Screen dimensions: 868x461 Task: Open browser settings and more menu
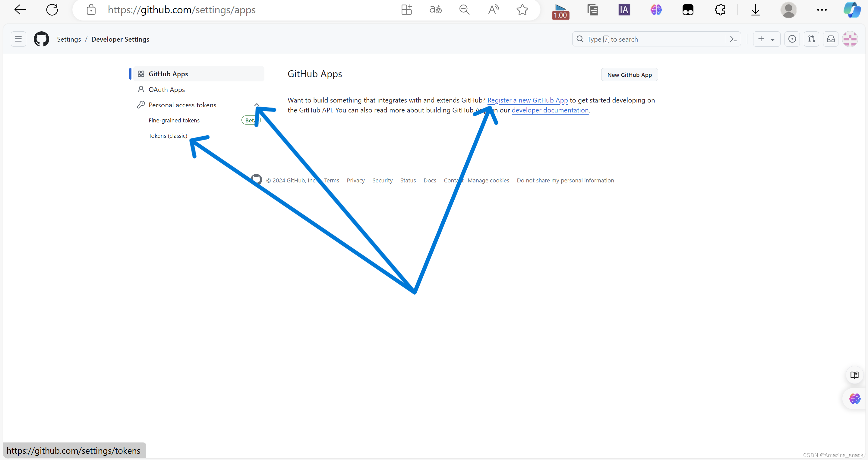822,9
